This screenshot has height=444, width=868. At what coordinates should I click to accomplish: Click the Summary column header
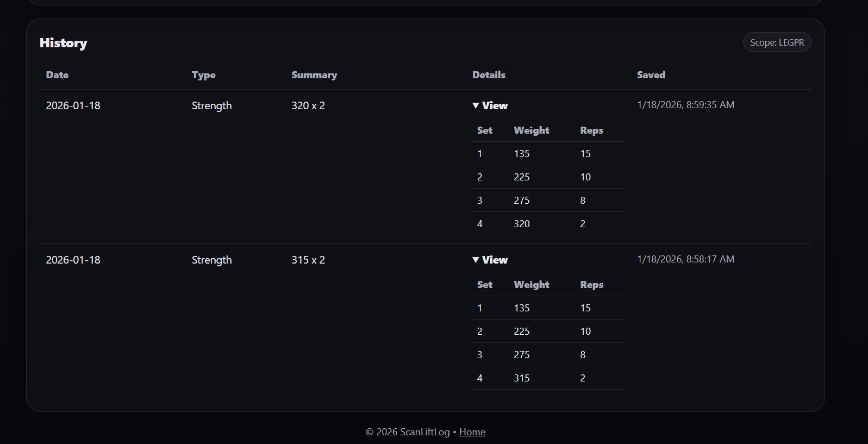click(x=314, y=75)
